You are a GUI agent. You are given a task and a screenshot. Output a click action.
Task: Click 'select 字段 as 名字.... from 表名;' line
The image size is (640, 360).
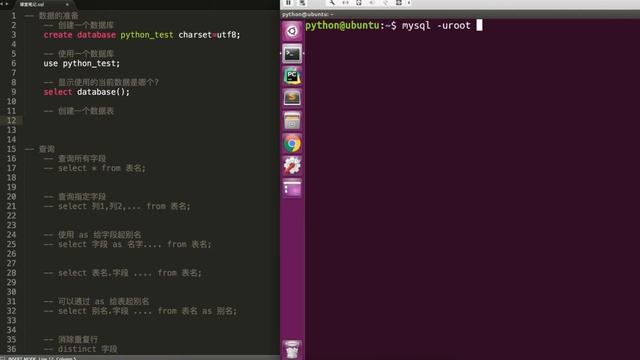pyautogui.click(x=135, y=244)
